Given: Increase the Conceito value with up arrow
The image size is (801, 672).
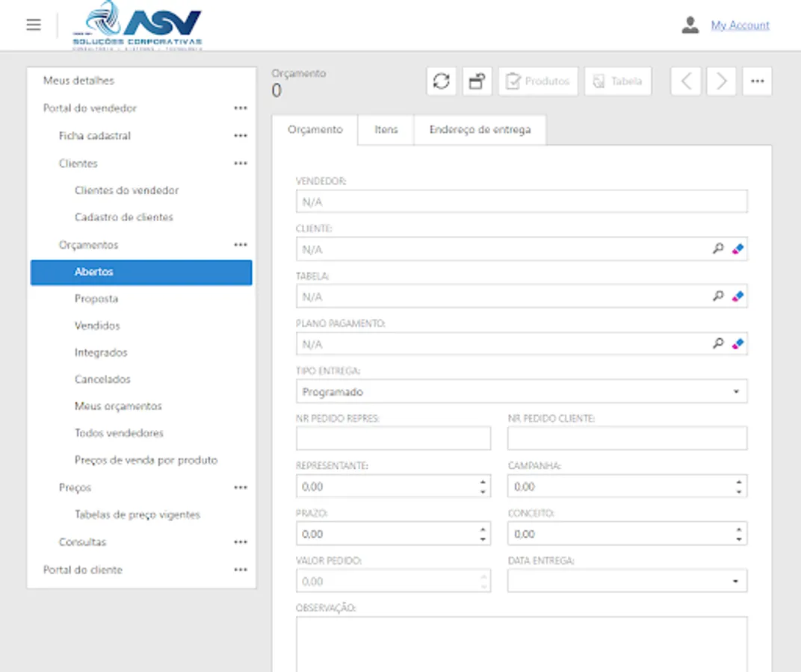Looking at the screenshot, I should tap(739, 529).
